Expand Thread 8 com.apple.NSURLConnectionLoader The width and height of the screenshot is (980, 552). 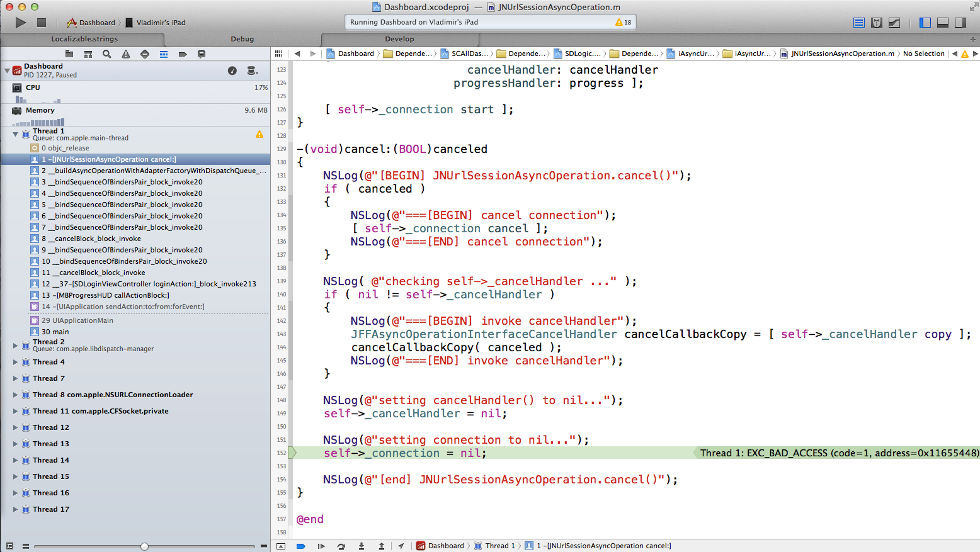pos(16,395)
